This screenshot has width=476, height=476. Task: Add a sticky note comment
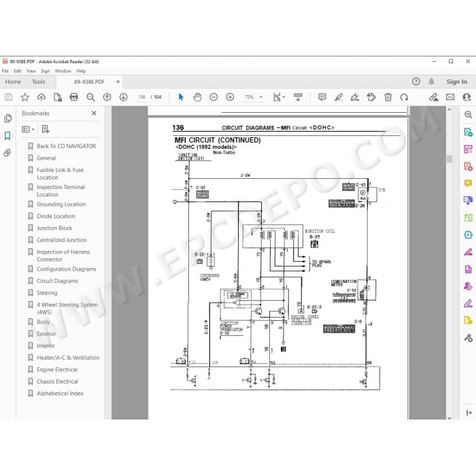(322, 97)
